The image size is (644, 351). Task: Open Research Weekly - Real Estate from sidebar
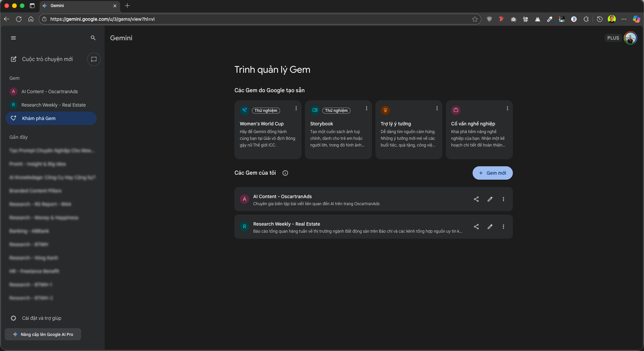(53, 105)
